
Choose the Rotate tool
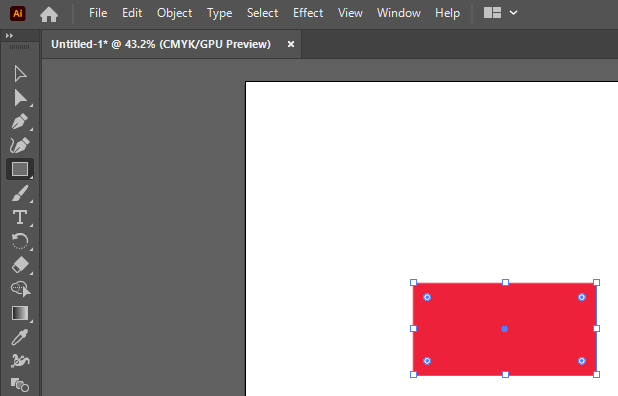coord(20,241)
